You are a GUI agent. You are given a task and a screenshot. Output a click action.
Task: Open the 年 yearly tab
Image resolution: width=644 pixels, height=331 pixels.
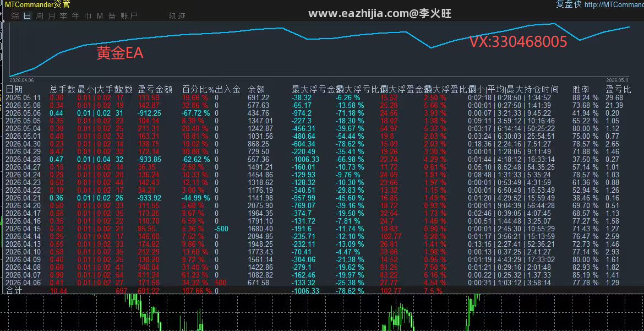point(75,16)
